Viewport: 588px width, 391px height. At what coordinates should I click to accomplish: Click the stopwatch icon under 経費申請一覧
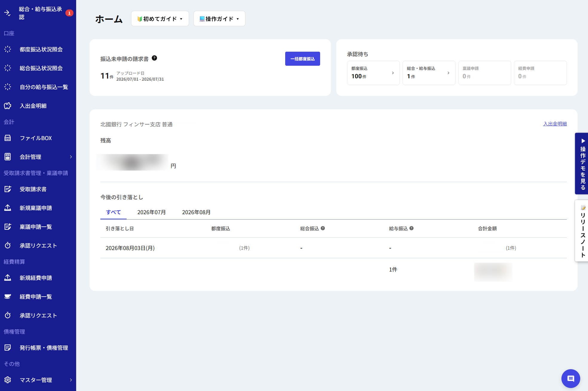click(x=7, y=315)
